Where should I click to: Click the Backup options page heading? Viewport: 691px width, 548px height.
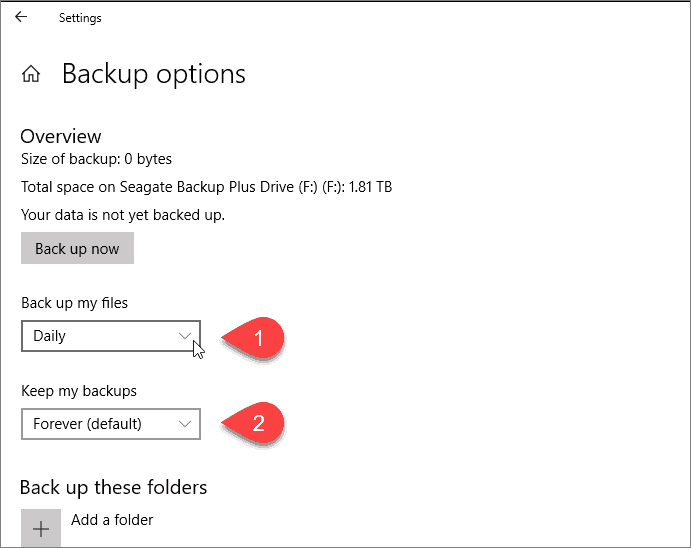click(154, 74)
